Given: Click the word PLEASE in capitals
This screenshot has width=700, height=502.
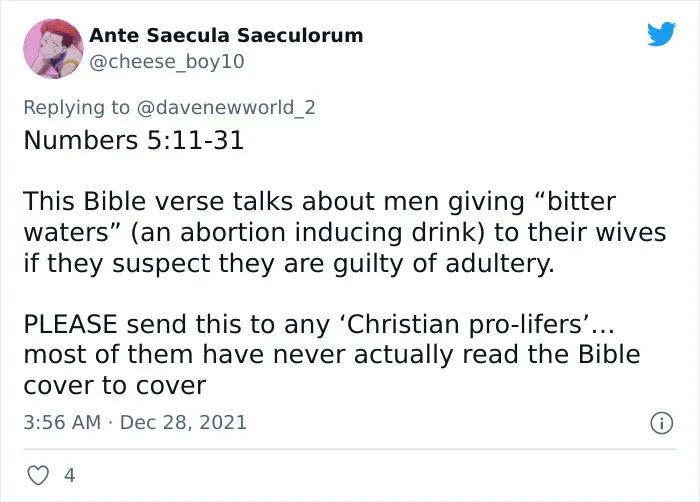Looking at the screenshot, I should (x=70, y=324).
